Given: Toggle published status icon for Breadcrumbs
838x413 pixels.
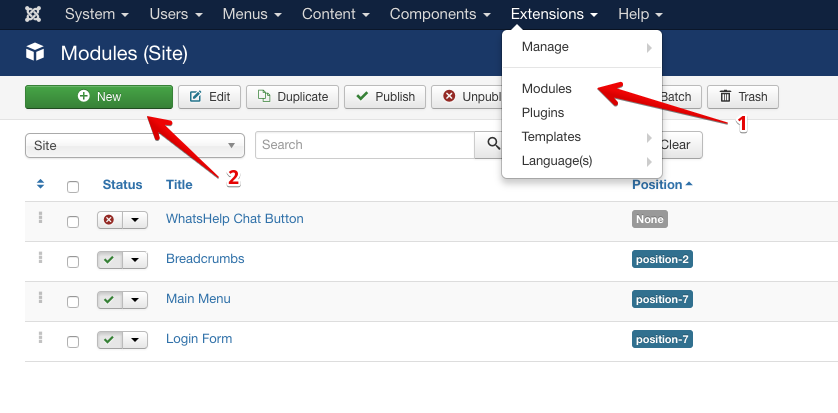Looking at the screenshot, I should pos(110,260).
